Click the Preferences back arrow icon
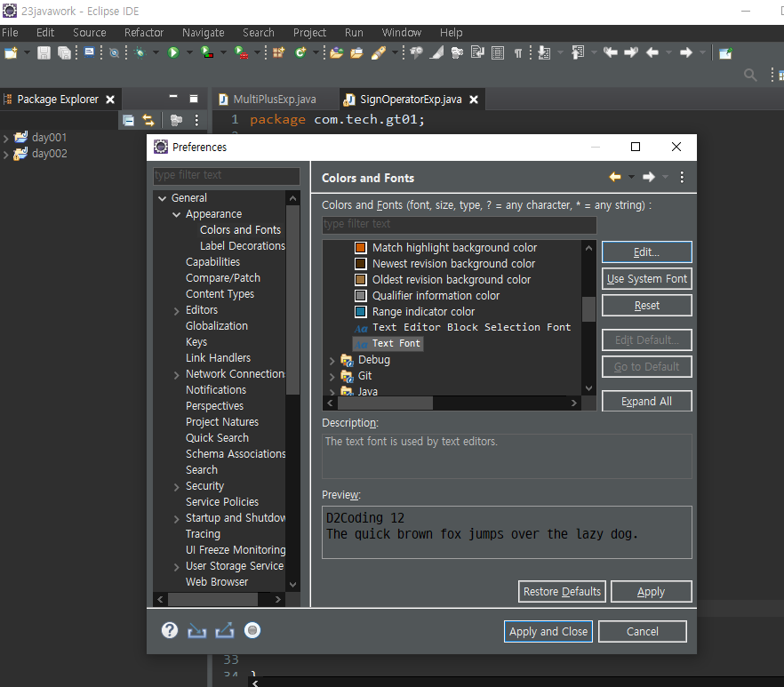This screenshot has width=784, height=687. pyautogui.click(x=615, y=177)
